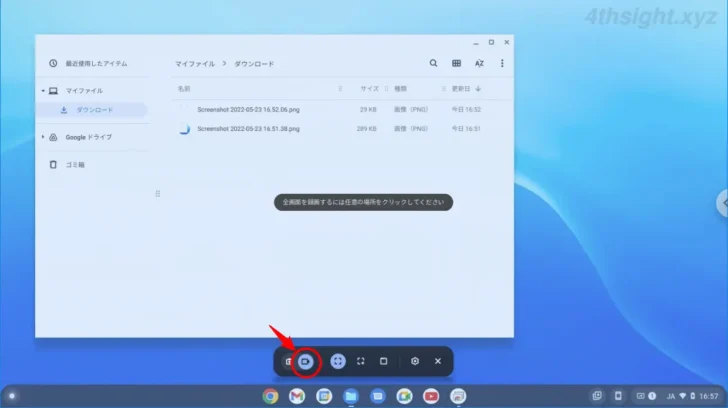
Task: Launch Google Chrome from the shelf
Action: 270,396
